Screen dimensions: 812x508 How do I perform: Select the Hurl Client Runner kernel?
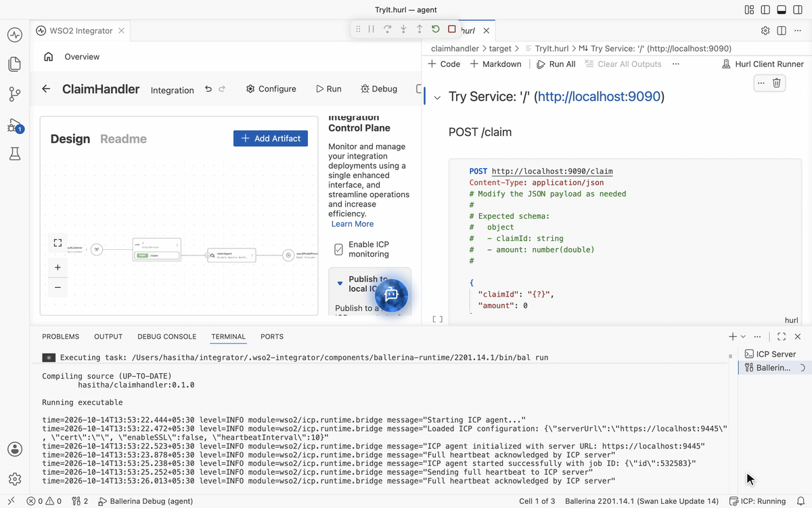[x=763, y=64]
